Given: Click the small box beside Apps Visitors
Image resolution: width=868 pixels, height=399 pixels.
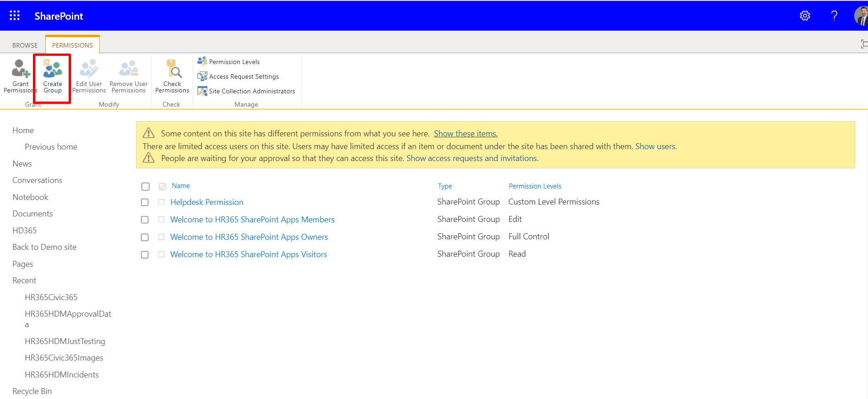Looking at the screenshot, I should [162, 254].
